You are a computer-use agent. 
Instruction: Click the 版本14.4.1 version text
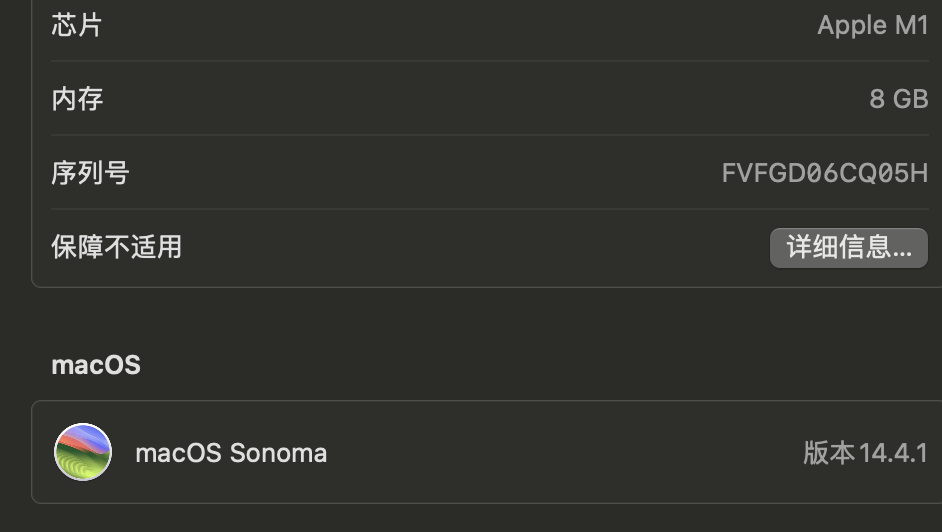click(865, 453)
